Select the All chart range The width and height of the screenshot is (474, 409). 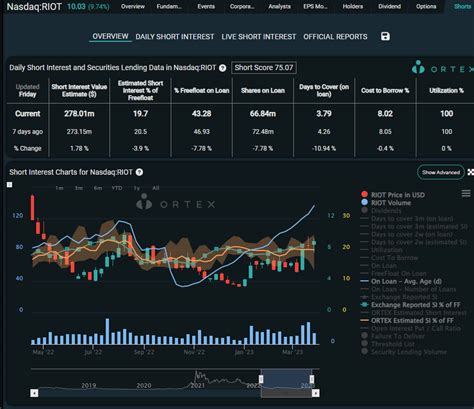(x=156, y=188)
